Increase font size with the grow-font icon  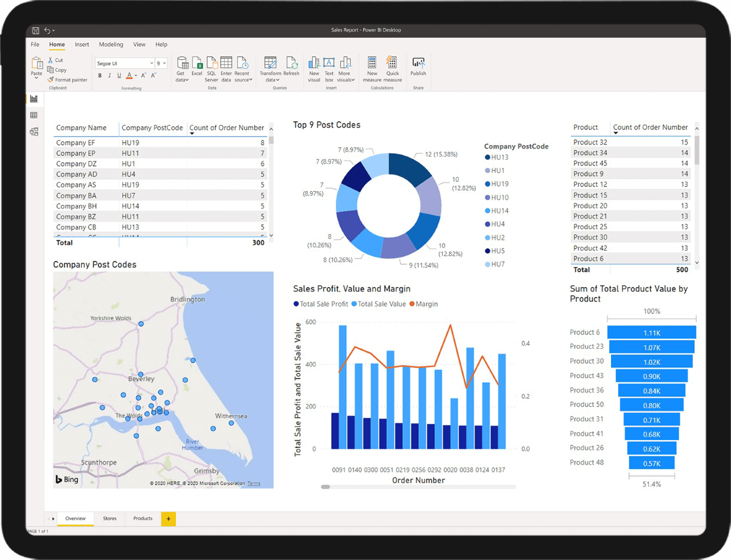(x=144, y=75)
